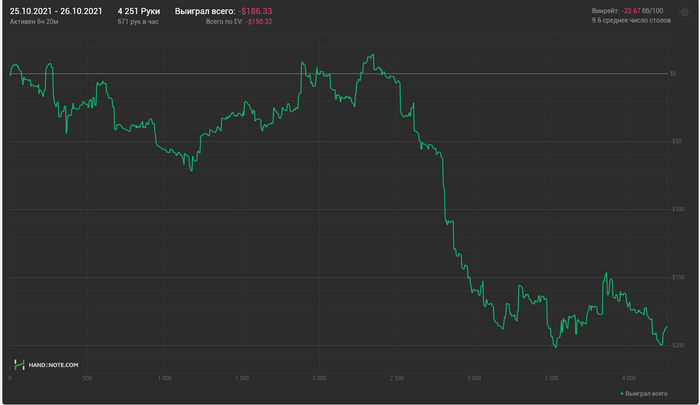Click the 'Винрейт' winrate label
This screenshot has width=700, height=405.
point(606,11)
